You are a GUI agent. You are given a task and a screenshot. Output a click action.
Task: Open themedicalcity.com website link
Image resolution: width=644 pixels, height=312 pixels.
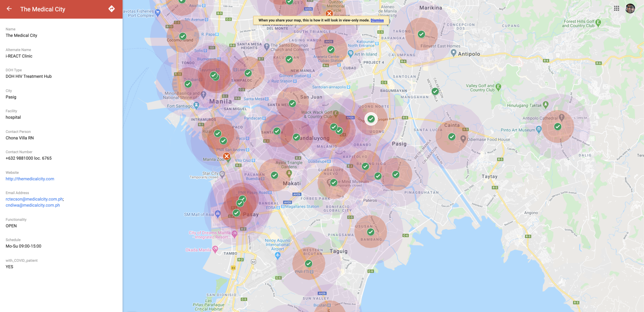click(x=30, y=179)
